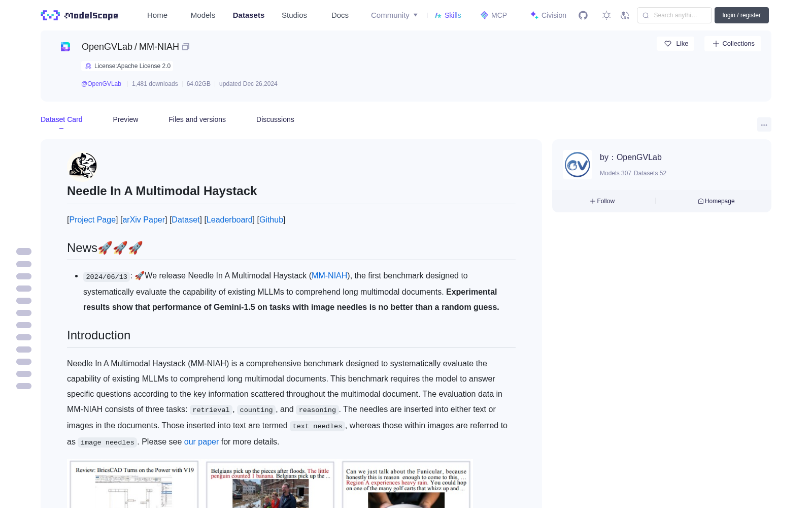Jump using the topmost outline sidebar marker
The image size is (812, 508).
(24, 251)
